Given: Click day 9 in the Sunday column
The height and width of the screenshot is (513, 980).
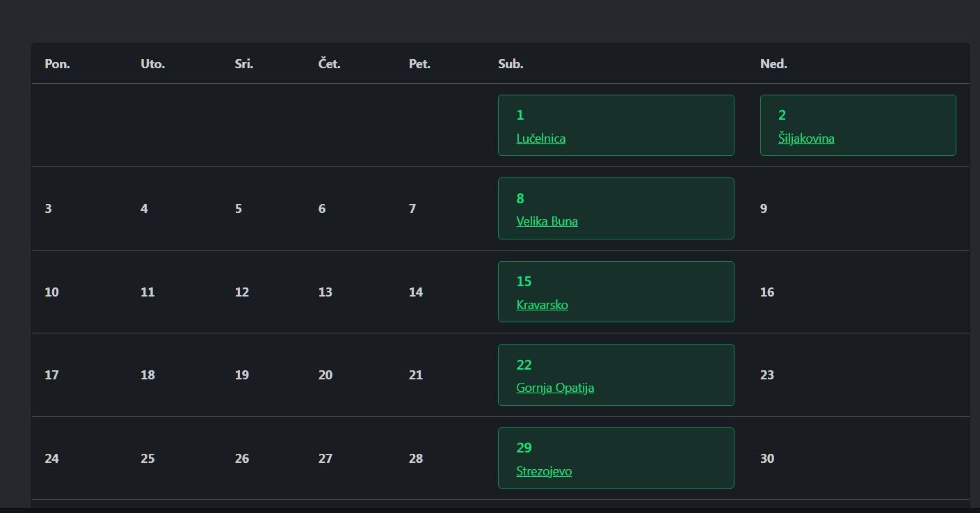Looking at the screenshot, I should (x=764, y=209).
